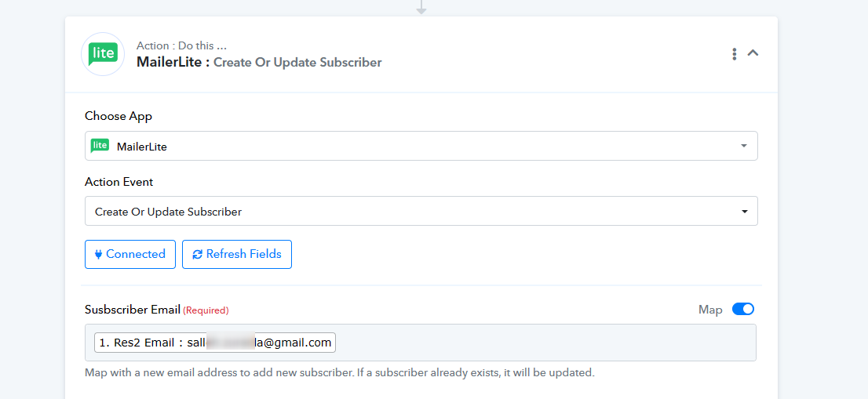This screenshot has height=399, width=868.
Task: Click the MailerLite logo in the action header
Action: click(103, 53)
